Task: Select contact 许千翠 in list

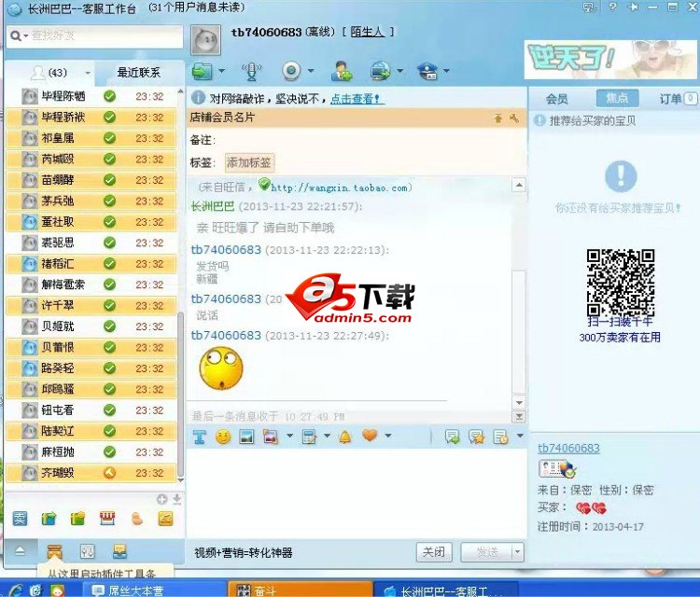Action: coord(91,306)
